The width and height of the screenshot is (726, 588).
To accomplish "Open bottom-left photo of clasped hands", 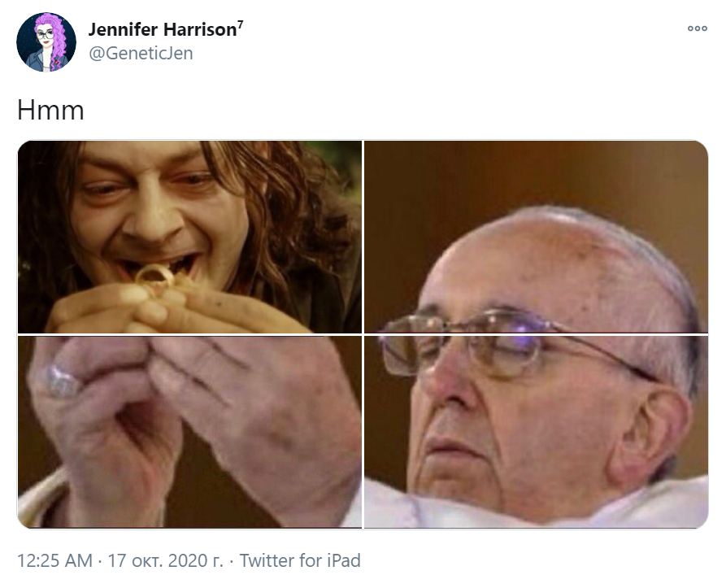I will pyautogui.click(x=190, y=432).
